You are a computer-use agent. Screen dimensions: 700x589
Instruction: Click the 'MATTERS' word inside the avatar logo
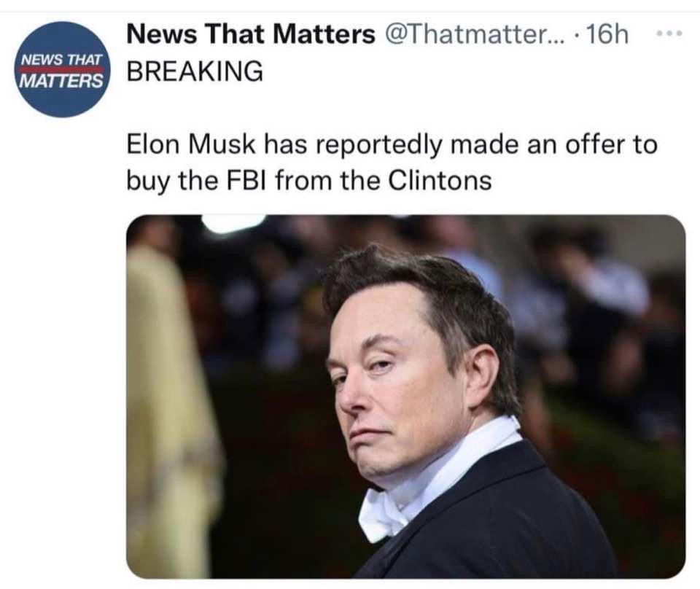[x=61, y=81]
